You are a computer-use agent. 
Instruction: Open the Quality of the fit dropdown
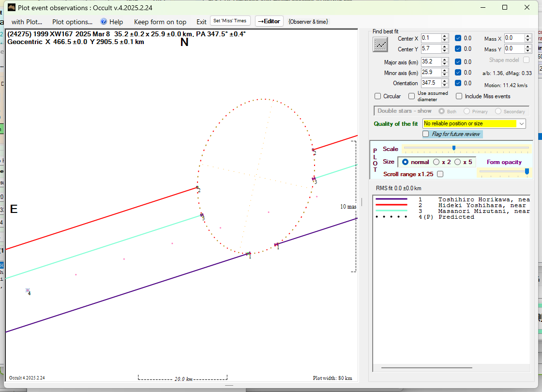521,124
